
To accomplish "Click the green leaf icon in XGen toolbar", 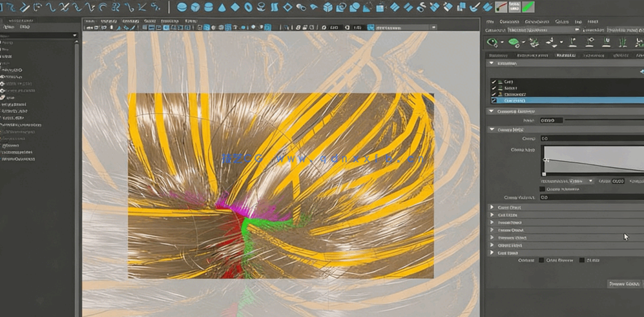I will point(514,42).
